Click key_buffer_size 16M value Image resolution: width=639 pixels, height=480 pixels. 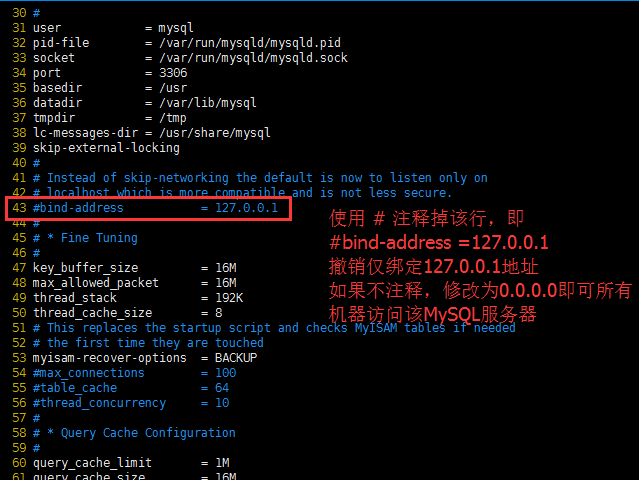point(226,268)
